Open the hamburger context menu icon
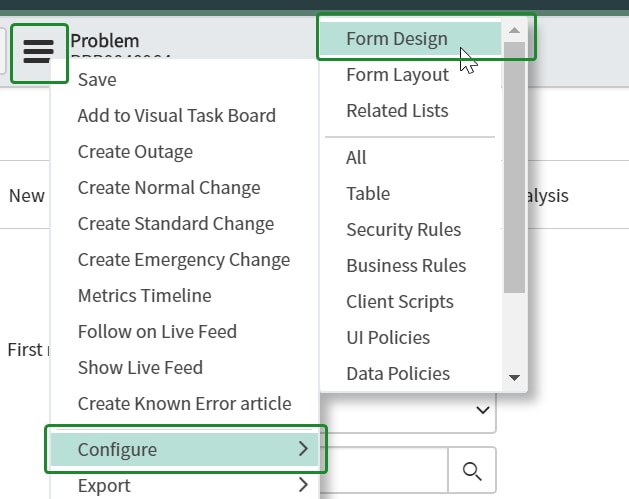Screen dimensions: 629x499 (39, 52)
